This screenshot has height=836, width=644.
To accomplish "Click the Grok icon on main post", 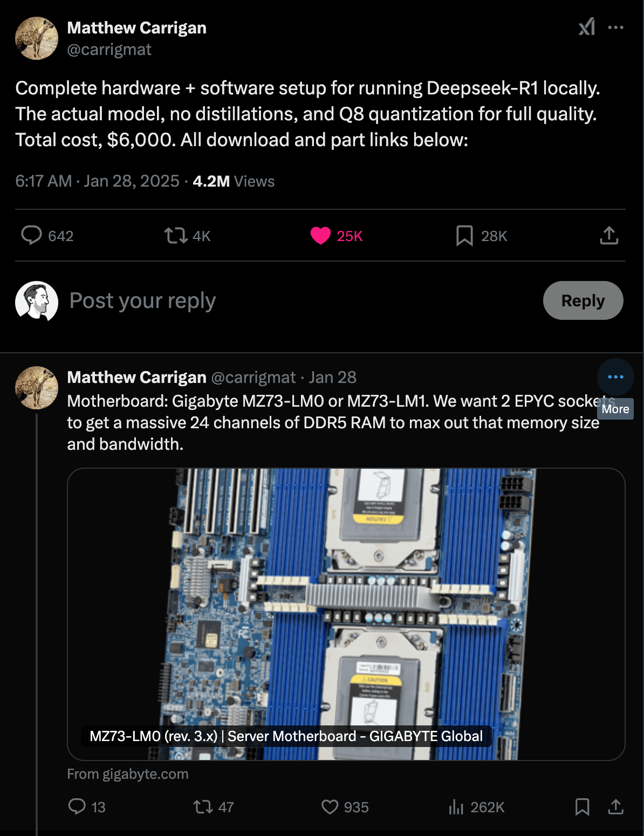I will (x=586, y=27).
